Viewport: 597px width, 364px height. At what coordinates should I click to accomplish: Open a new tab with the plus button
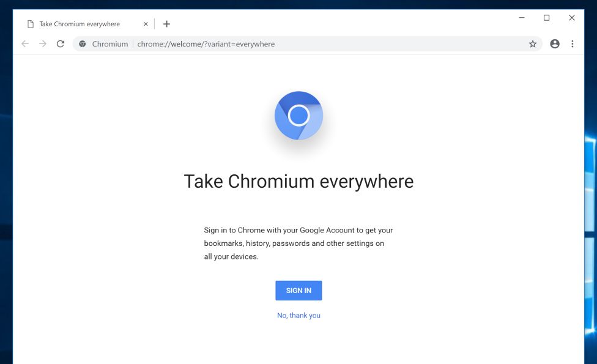[166, 23]
